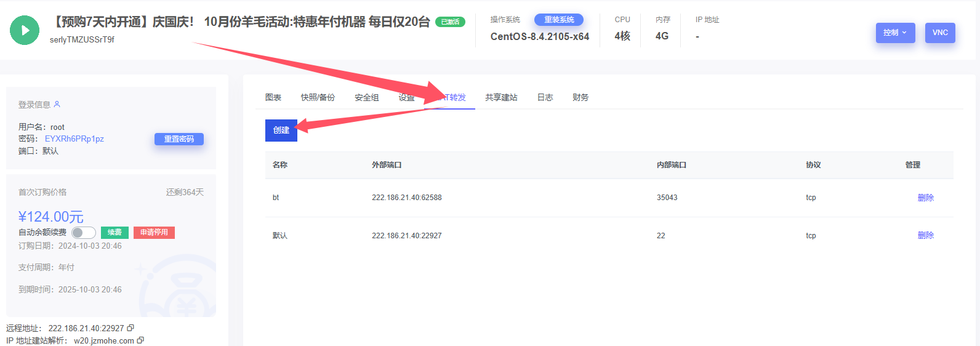980x346 pixels.
Task: Click the user icon beside 登录信息
Action: tap(57, 104)
